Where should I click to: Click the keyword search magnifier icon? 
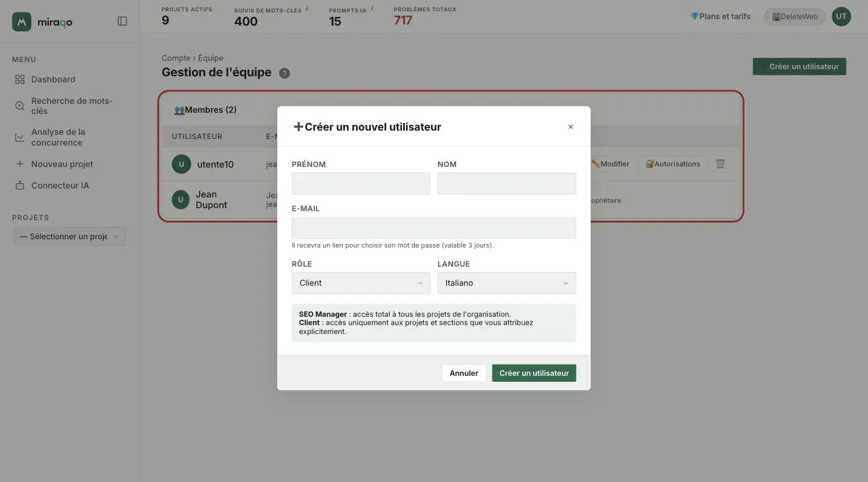(x=20, y=106)
